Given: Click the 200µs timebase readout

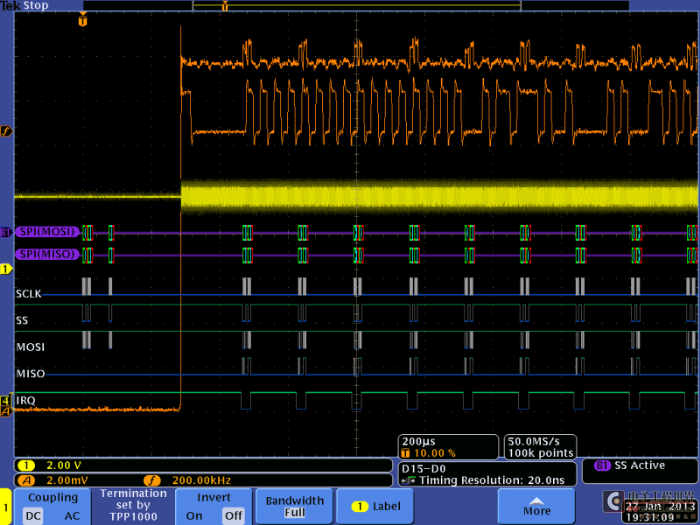Looking at the screenshot, I should 418,442.
